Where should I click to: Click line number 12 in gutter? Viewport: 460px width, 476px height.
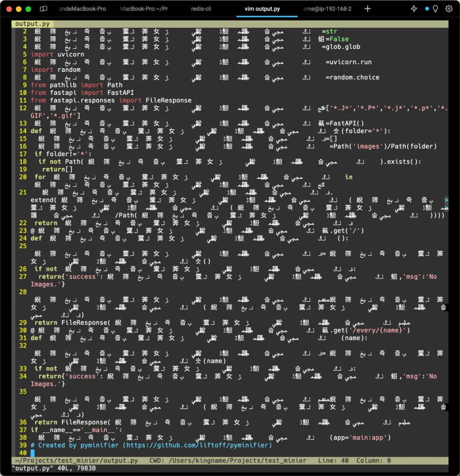(x=23, y=108)
